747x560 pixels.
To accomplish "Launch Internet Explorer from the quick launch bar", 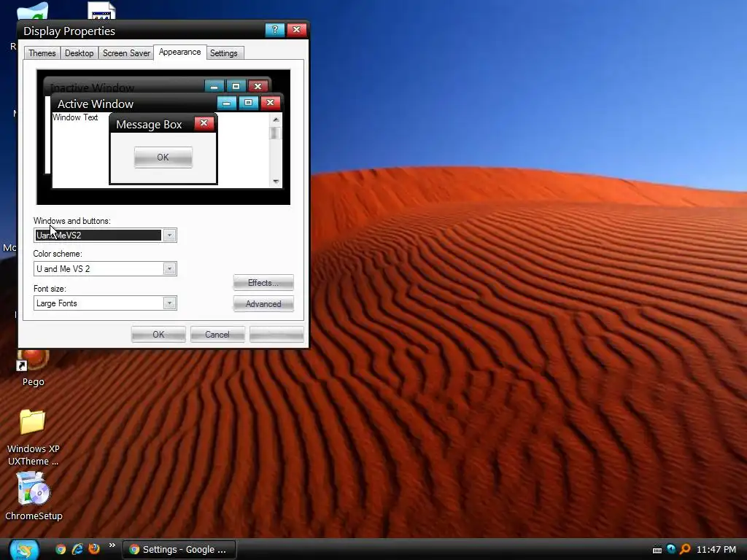I will click(x=77, y=549).
